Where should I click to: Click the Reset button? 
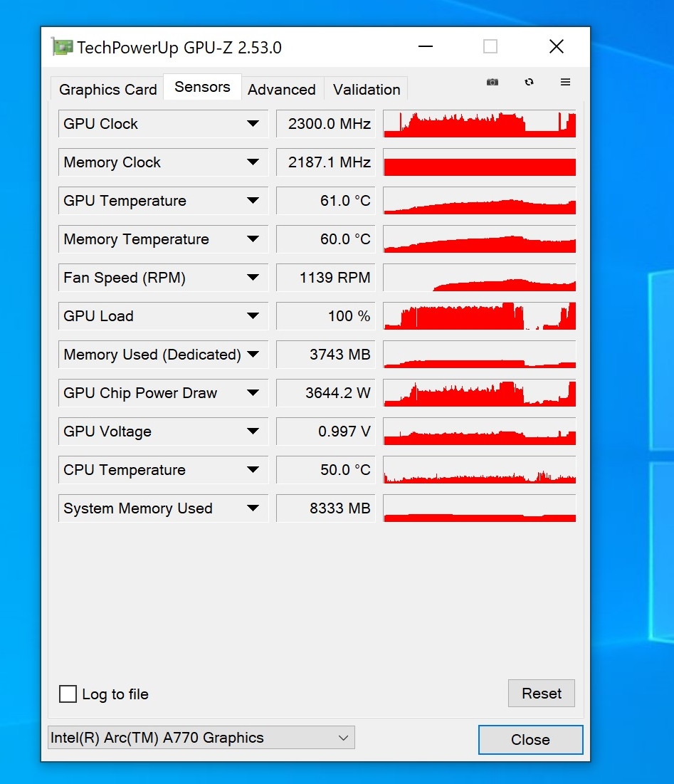click(x=542, y=694)
